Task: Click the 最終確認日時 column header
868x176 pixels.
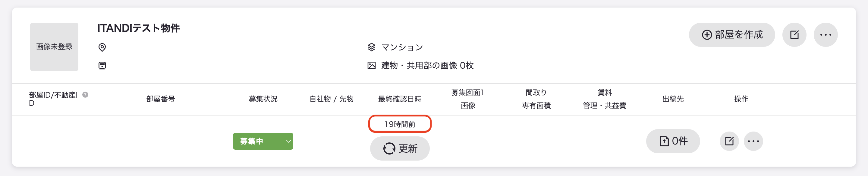Action: 400,99
